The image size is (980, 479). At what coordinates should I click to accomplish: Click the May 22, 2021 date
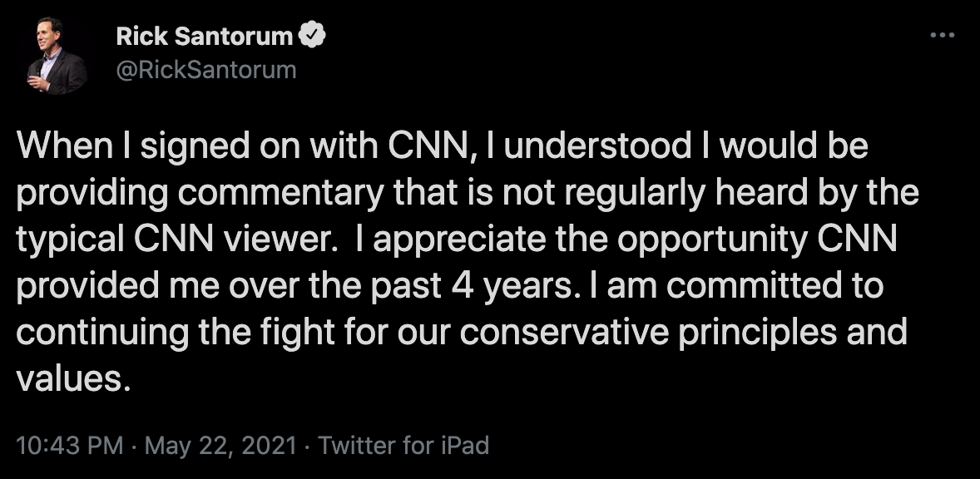[x=220, y=446]
